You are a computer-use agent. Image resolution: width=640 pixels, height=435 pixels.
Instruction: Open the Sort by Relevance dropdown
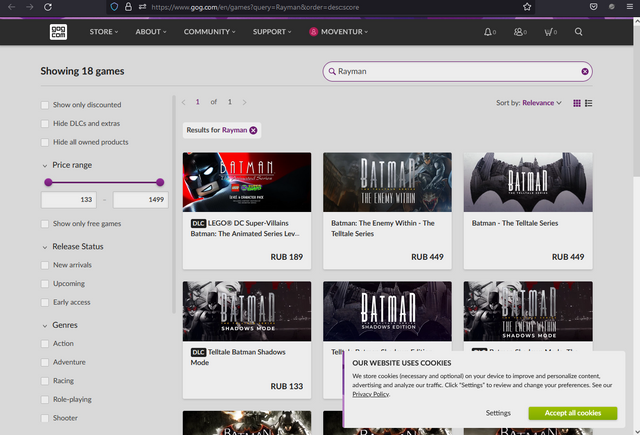[x=529, y=103]
